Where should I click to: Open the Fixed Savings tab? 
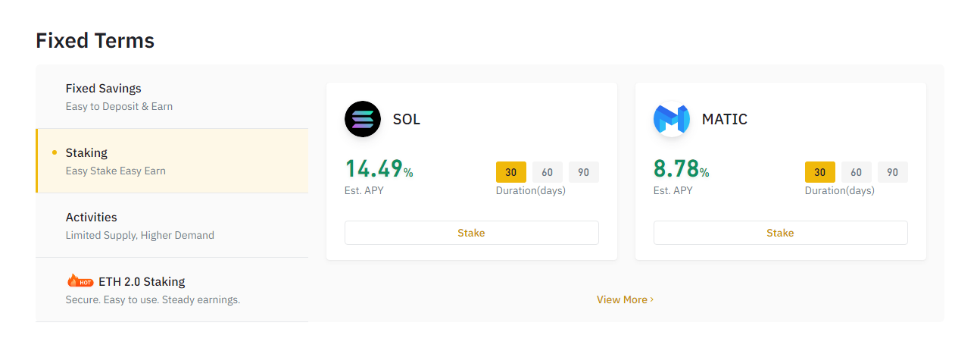point(172,96)
